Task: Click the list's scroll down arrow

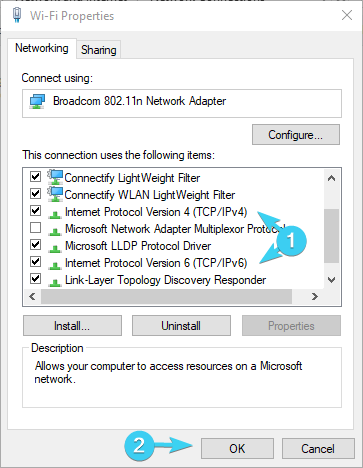Action: (x=331, y=280)
